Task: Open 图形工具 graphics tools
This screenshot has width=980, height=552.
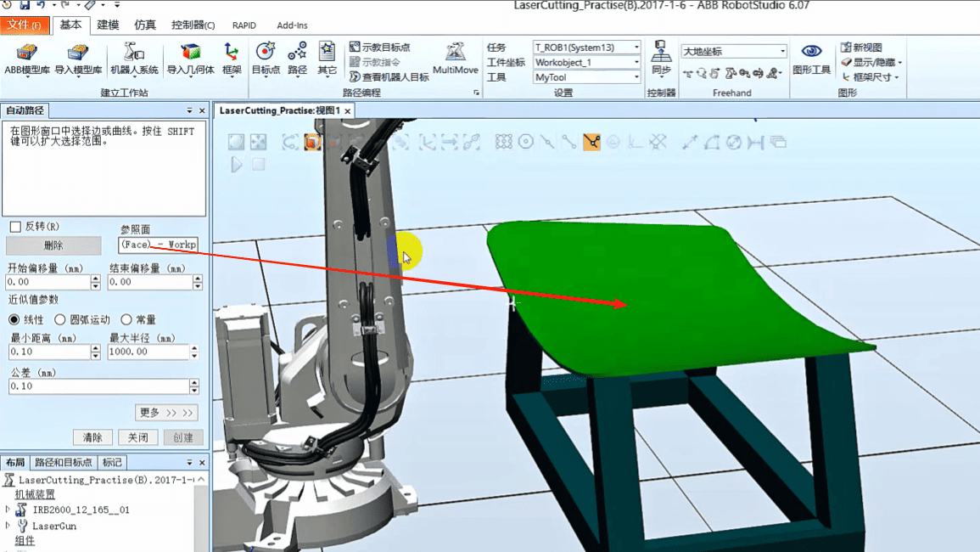Action: click(811, 59)
